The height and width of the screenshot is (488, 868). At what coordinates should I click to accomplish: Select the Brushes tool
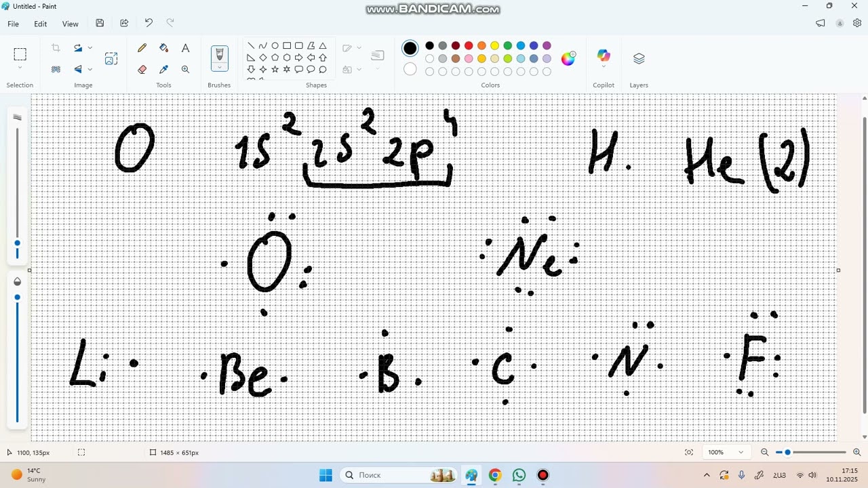click(x=219, y=54)
